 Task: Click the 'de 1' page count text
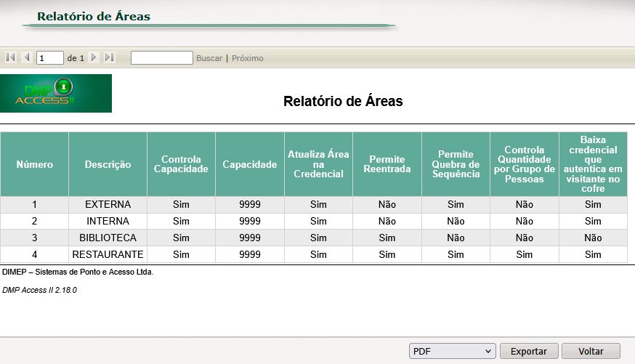coord(76,58)
